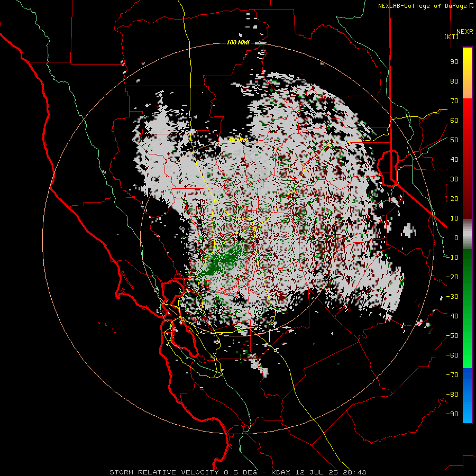Click the -50 scale value
Image resolution: width=476 pixels, height=476 pixels.
(x=452, y=336)
